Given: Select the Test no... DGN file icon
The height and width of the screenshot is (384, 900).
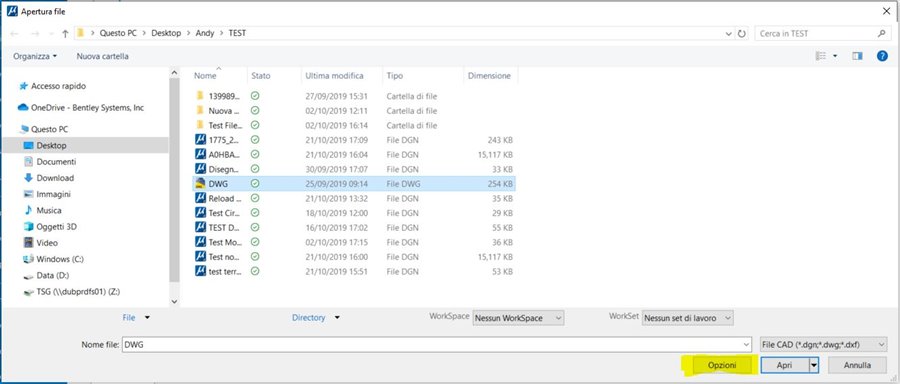Looking at the screenshot, I should pyautogui.click(x=200, y=256).
